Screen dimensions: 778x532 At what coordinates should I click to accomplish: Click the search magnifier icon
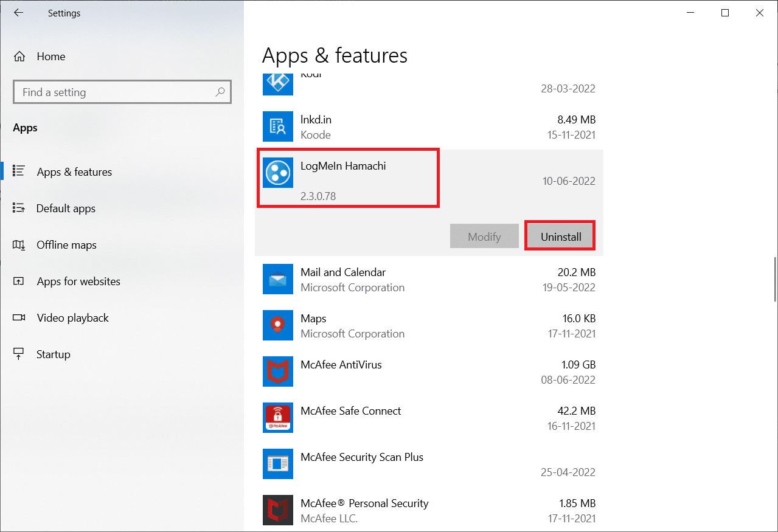220,92
